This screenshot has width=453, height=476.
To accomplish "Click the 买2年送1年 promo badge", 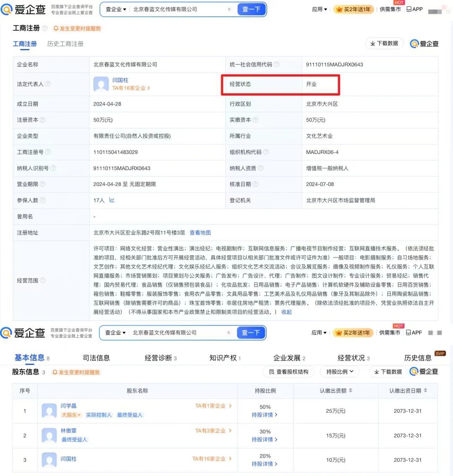I will coord(354,9).
